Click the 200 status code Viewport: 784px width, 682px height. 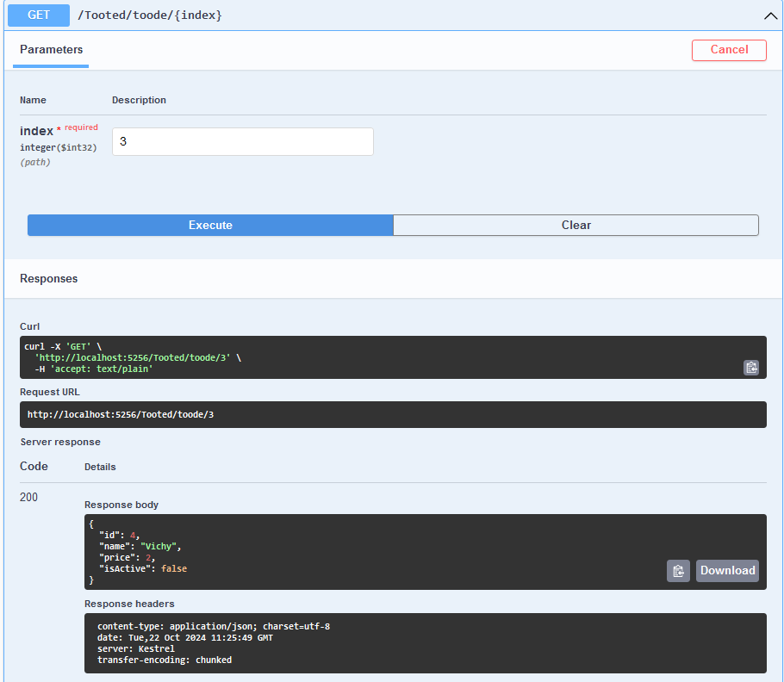[x=28, y=497]
